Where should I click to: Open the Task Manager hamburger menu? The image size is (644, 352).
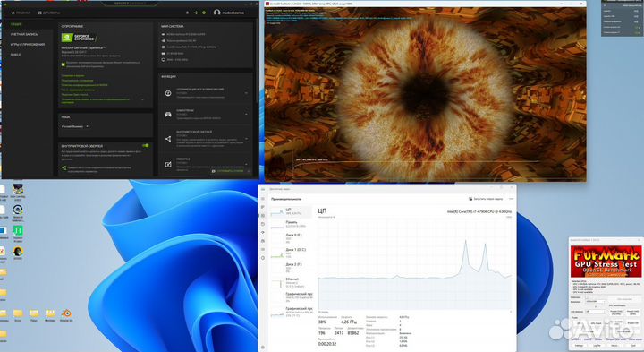(263, 199)
